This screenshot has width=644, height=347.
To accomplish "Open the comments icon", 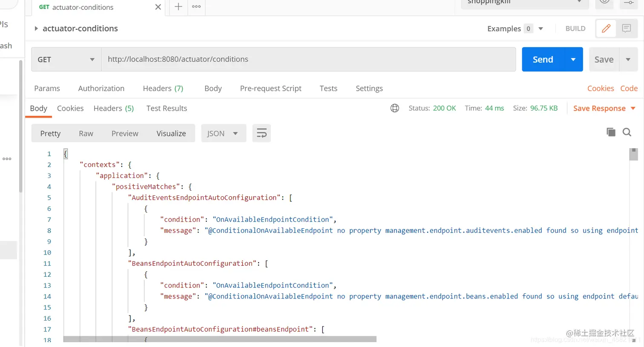I will [626, 29].
